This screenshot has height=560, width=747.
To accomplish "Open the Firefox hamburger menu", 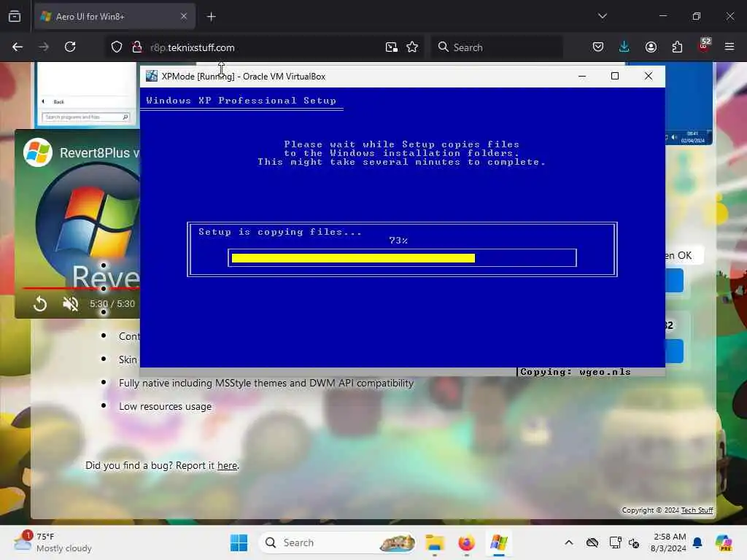I will coord(729,47).
